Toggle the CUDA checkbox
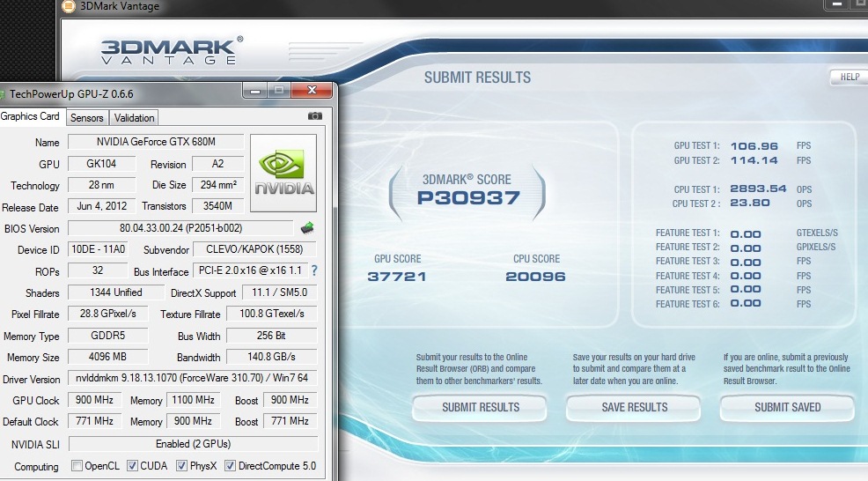868x481 pixels. (132, 465)
